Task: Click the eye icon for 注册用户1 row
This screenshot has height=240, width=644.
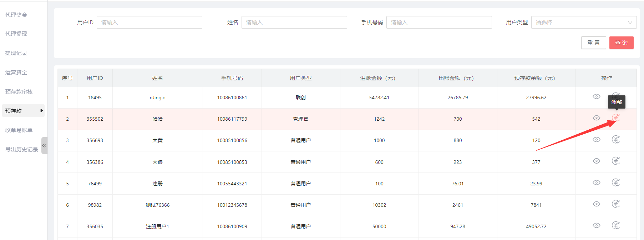Action: [597, 225]
